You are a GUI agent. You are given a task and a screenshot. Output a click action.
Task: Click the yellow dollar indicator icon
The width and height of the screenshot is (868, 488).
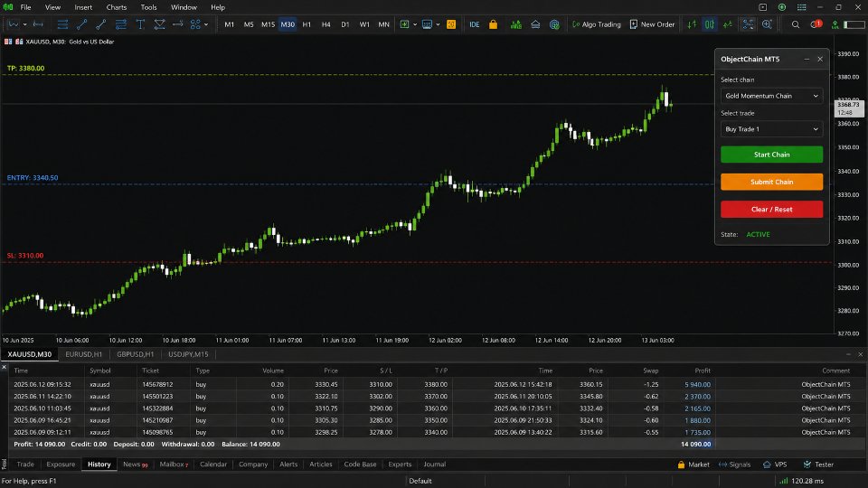tap(451, 24)
